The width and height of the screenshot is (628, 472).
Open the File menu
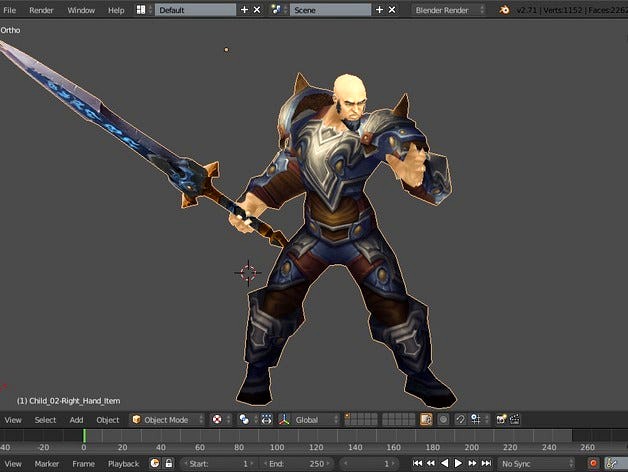[10, 9]
